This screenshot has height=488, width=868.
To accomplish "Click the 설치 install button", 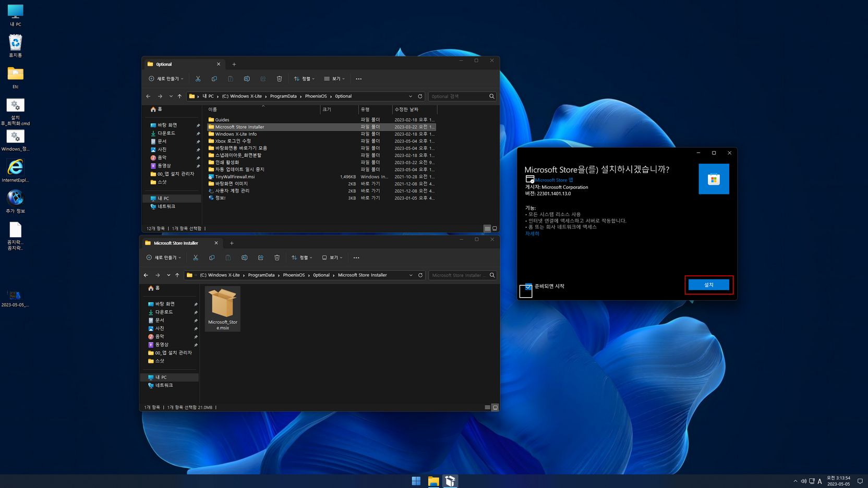I will (x=708, y=285).
